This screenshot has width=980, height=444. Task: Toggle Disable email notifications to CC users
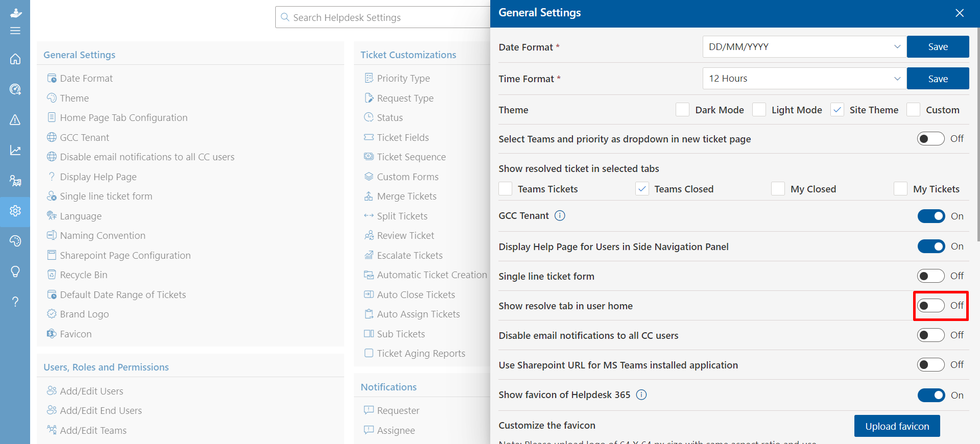coord(931,335)
